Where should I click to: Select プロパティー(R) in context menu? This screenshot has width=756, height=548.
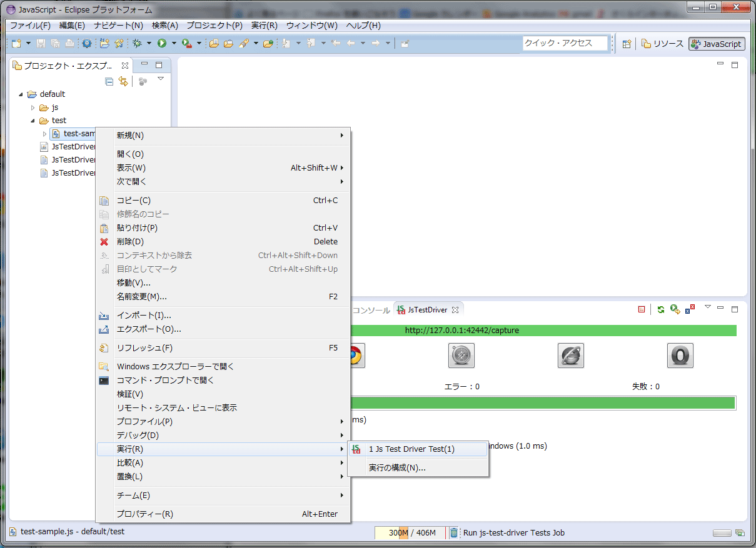223,514
